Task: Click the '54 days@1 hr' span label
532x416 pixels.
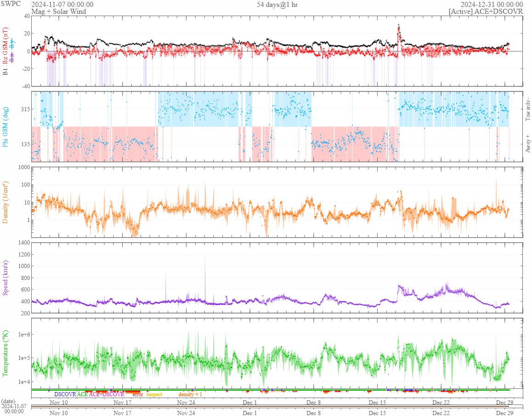Action: (277, 5)
